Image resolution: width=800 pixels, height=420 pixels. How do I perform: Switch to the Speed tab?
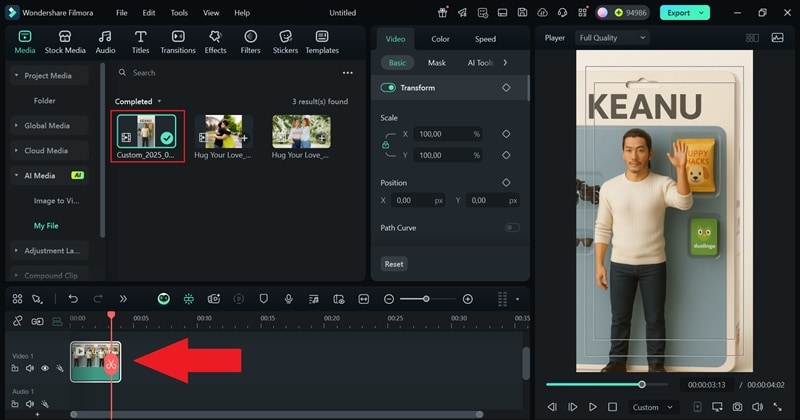(485, 39)
